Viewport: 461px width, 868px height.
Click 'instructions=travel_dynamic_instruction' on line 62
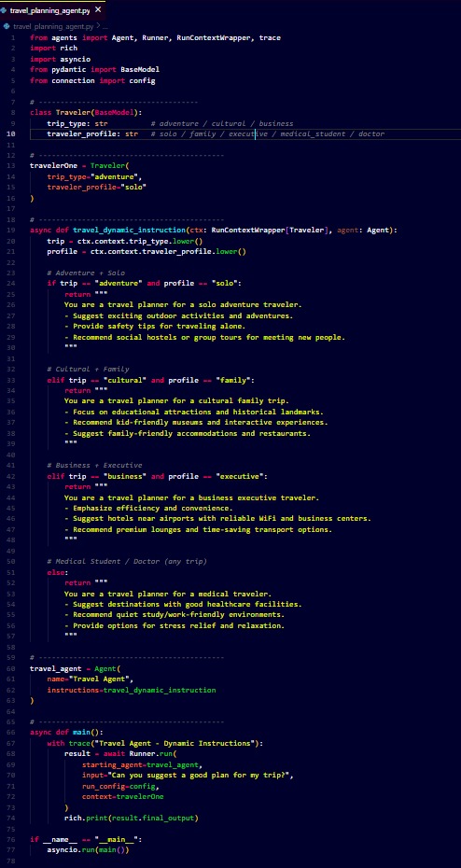pos(132,691)
